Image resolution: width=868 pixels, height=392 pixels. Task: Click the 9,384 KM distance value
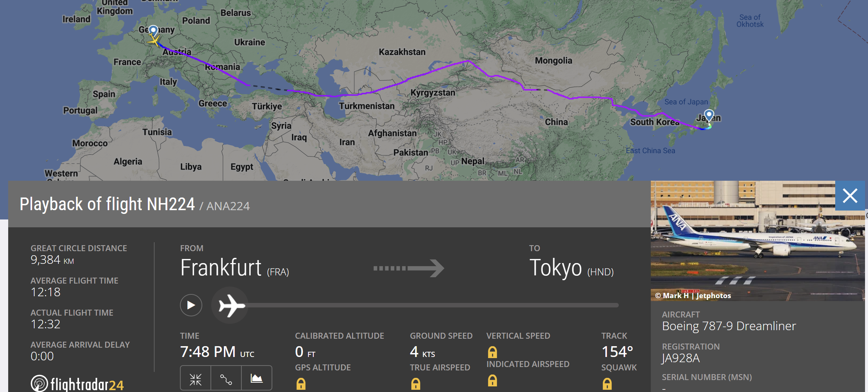[52, 260]
